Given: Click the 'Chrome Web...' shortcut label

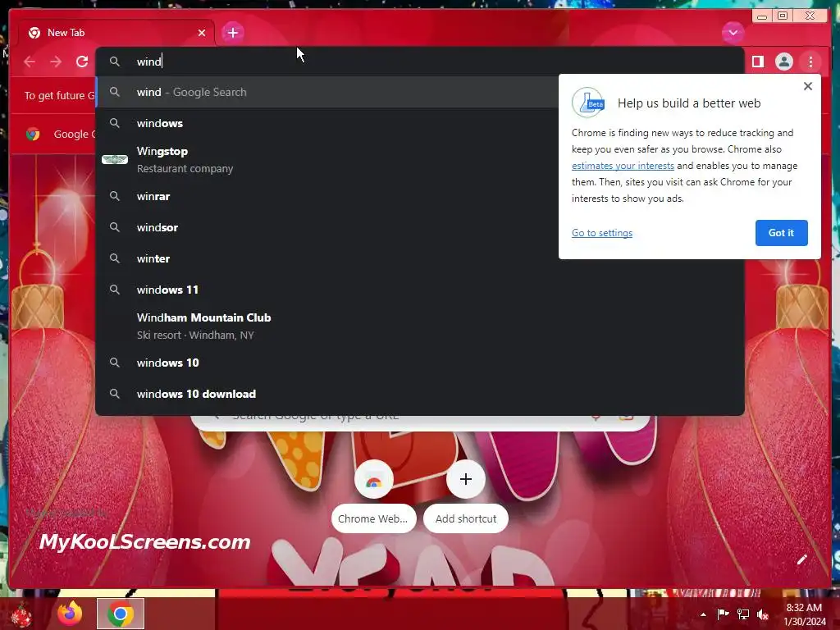Looking at the screenshot, I should (373, 518).
